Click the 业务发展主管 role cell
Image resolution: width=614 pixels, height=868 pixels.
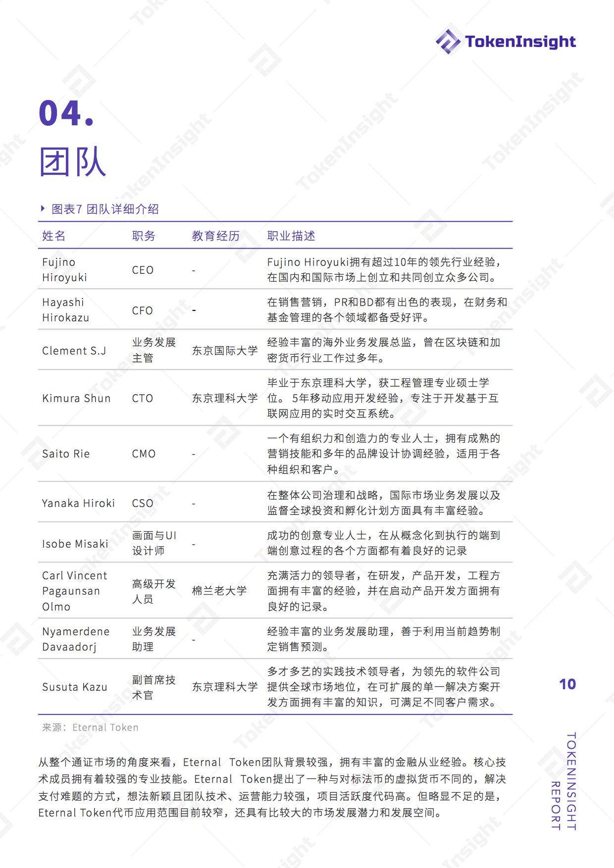pyautogui.click(x=154, y=350)
